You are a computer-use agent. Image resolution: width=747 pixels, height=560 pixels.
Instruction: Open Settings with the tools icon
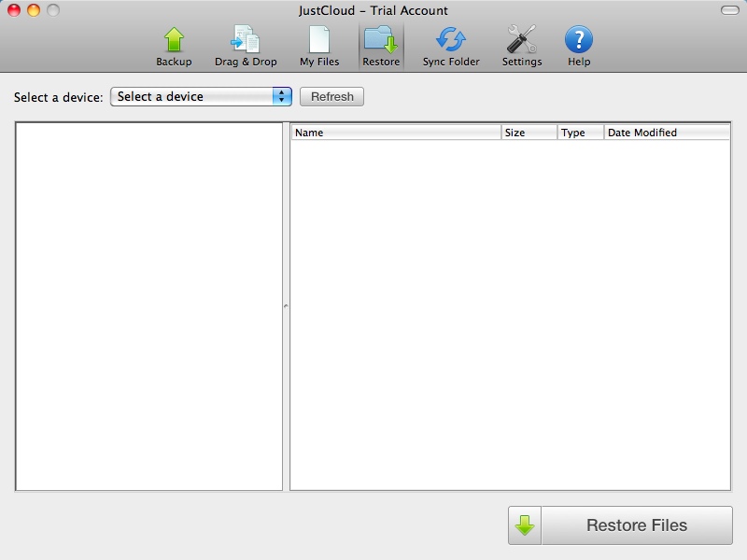tap(522, 46)
